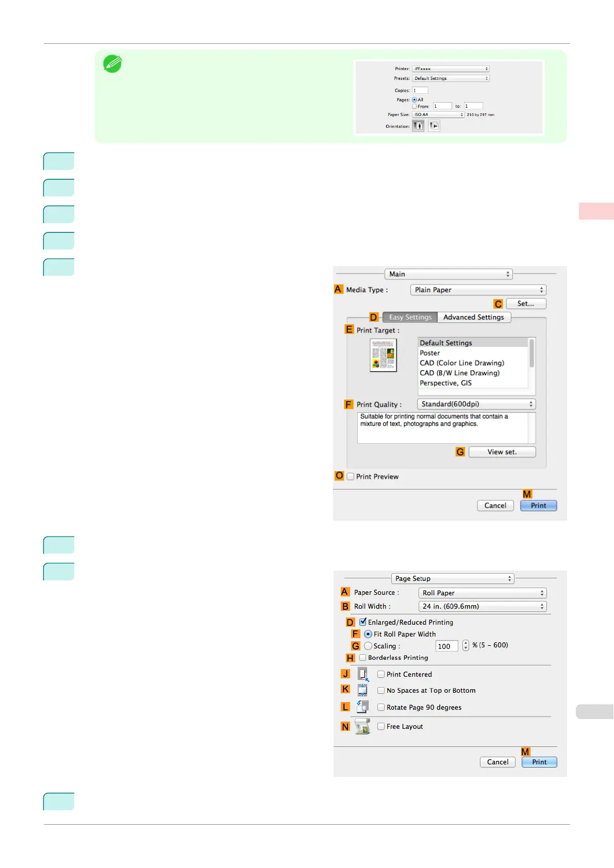This screenshot has width=614, height=868.
Task: Enable the Free Layout checkbox
Action: tap(381, 726)
